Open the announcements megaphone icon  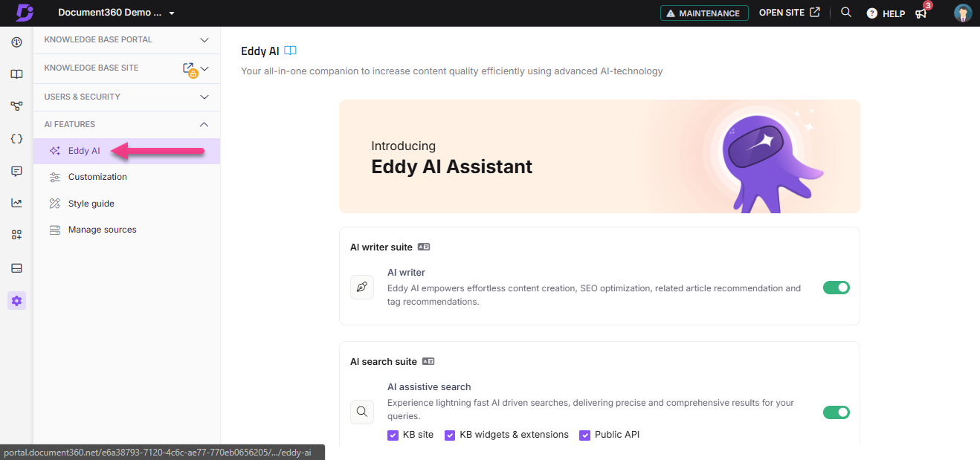pyautogui.click(x=921, y=13)
